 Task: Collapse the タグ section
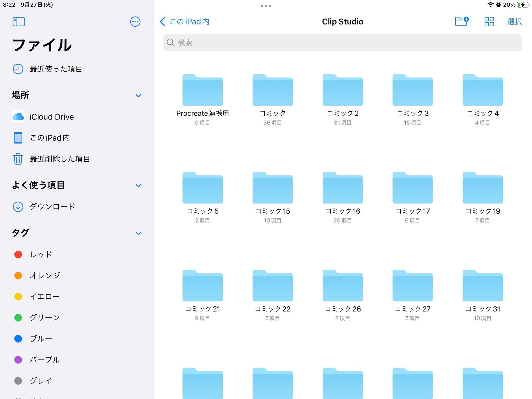(x=138, y=233)
